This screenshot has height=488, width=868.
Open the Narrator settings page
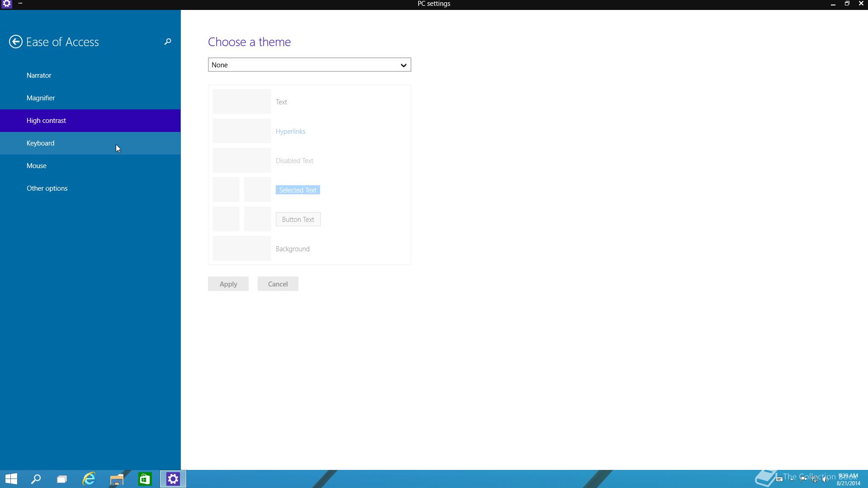pyautogui.click(x=90, y=75)
